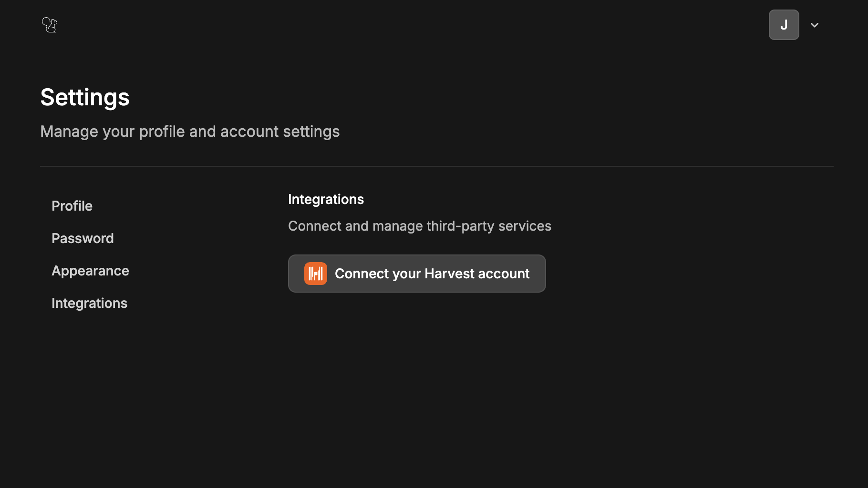Click the Settings page heading
Viewport: 868px width, 488px height.
[x=85, y=97]
